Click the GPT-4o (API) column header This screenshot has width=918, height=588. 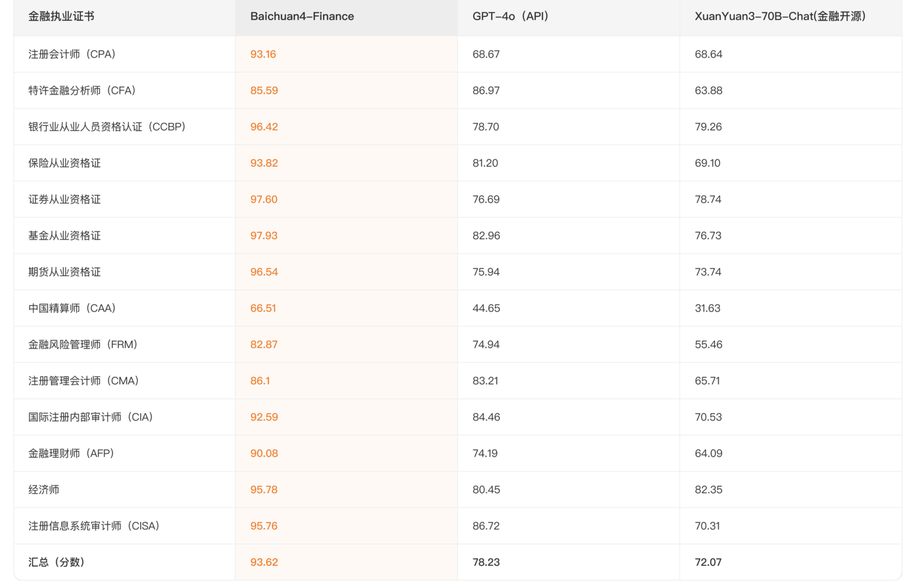pyautogui.click(x=510, y=16)
